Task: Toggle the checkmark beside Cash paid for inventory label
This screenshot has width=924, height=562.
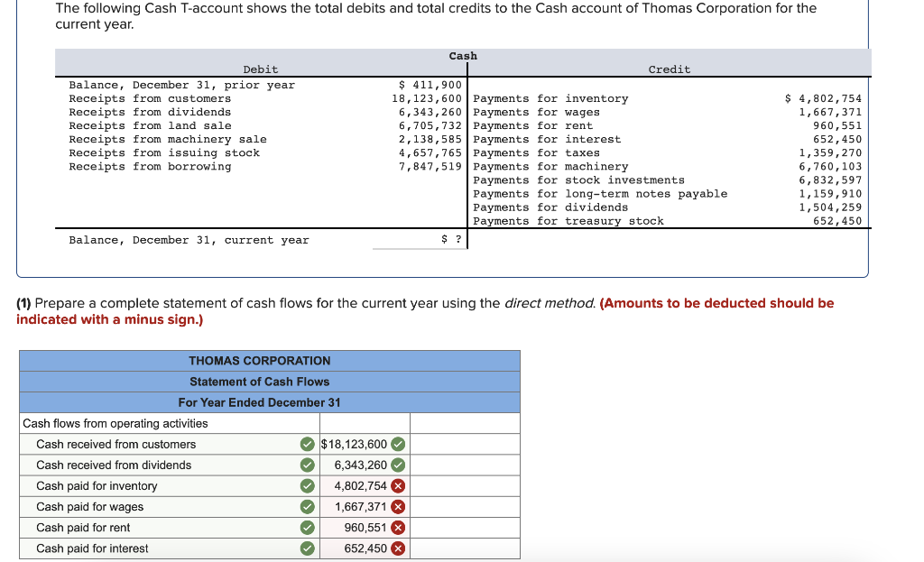Action: pyautogui.click(x=306, y=485)
